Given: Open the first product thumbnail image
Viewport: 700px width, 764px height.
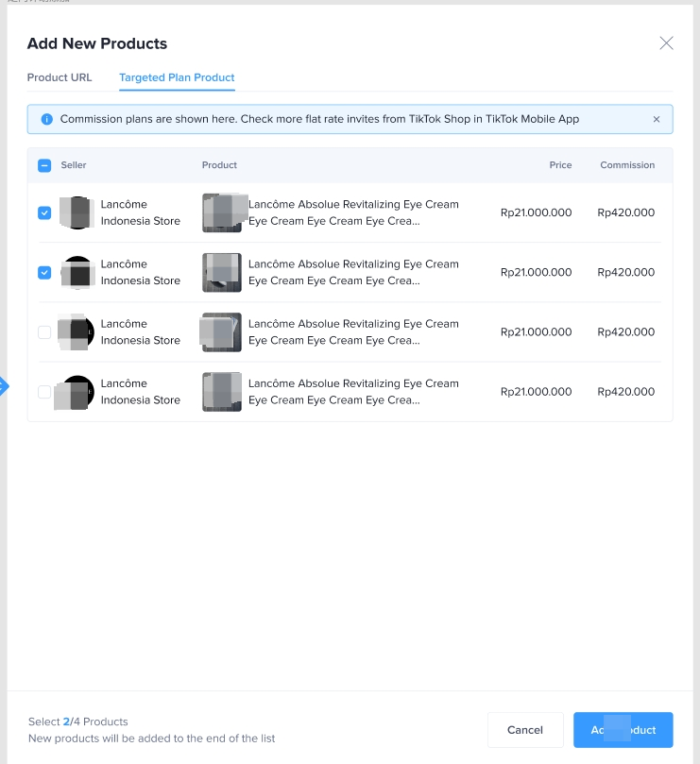Looking at the screenshot, I should [x=222, y=212].
